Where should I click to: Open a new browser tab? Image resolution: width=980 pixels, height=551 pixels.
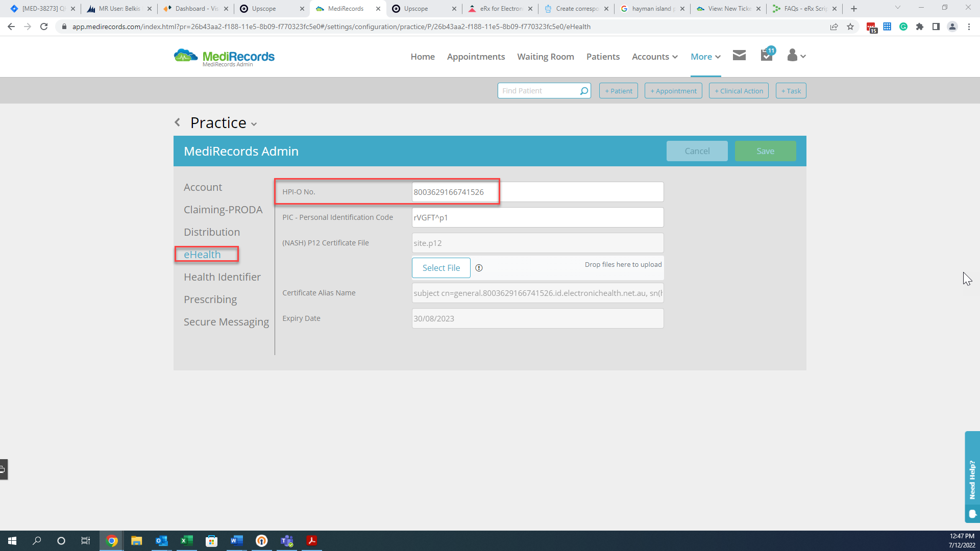(854, 9)
